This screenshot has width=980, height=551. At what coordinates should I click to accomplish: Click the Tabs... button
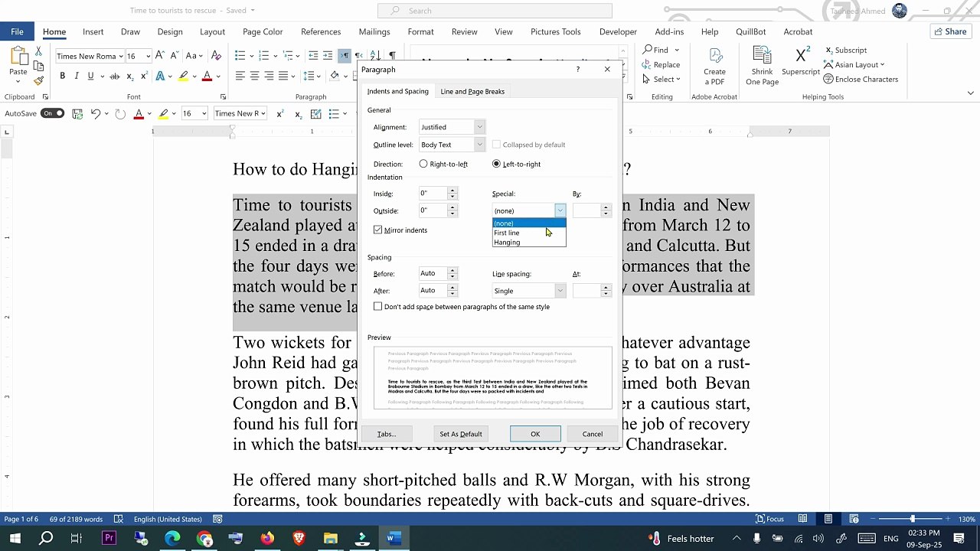coord(387,434)
